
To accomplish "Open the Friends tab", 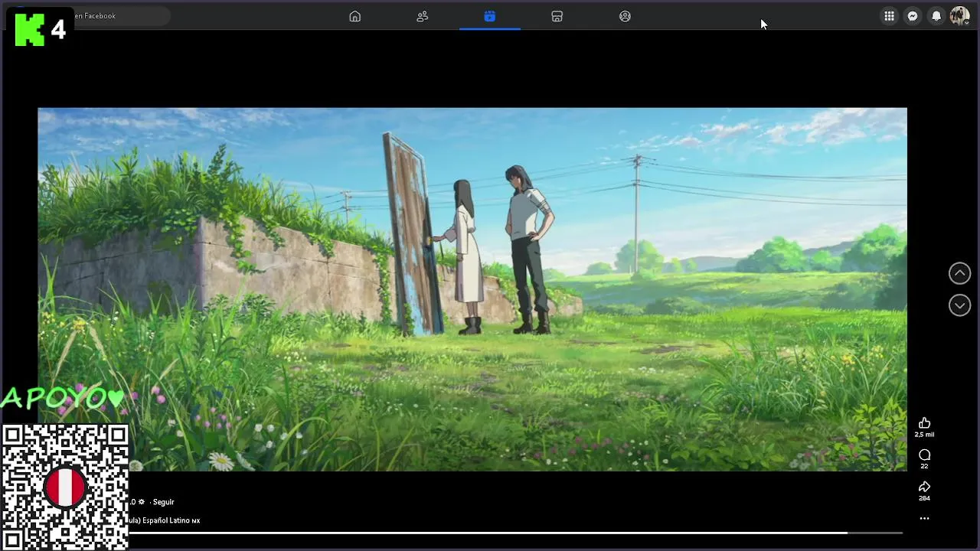I will [422, 16].
